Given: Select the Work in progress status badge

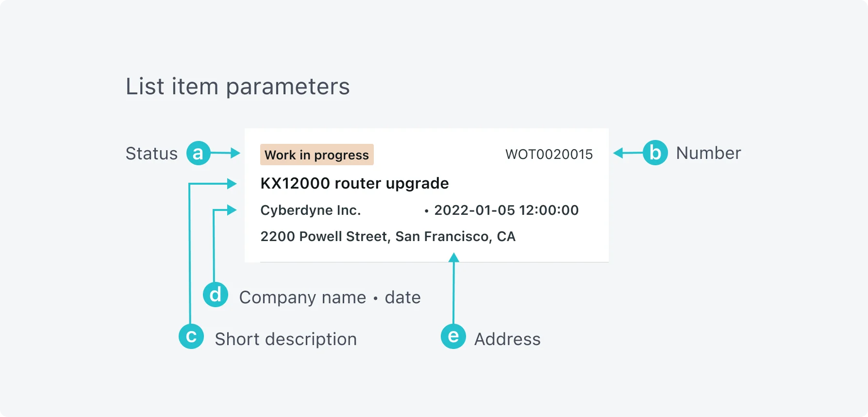Looking at the screenshot, I should coord(317,155).
